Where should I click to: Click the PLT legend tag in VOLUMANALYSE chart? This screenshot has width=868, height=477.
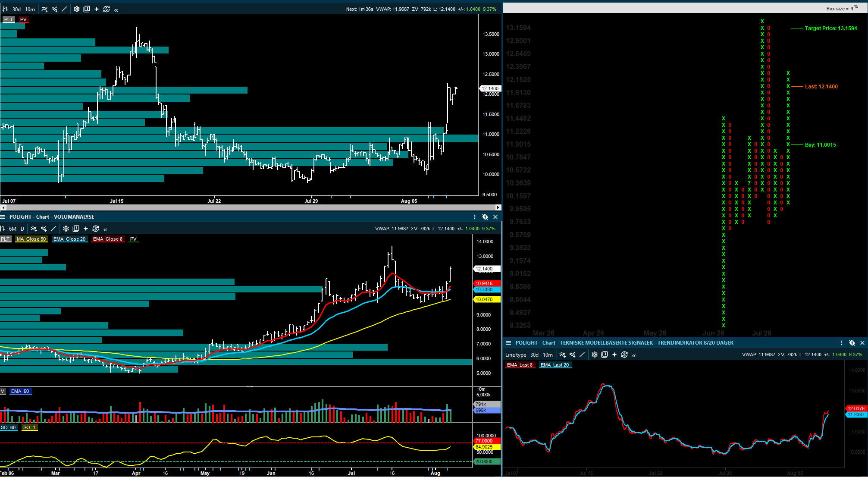(x=5, y=239)
